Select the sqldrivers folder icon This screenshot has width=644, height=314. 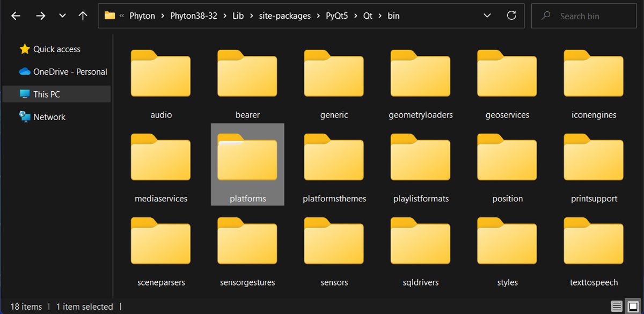[420, 240]
